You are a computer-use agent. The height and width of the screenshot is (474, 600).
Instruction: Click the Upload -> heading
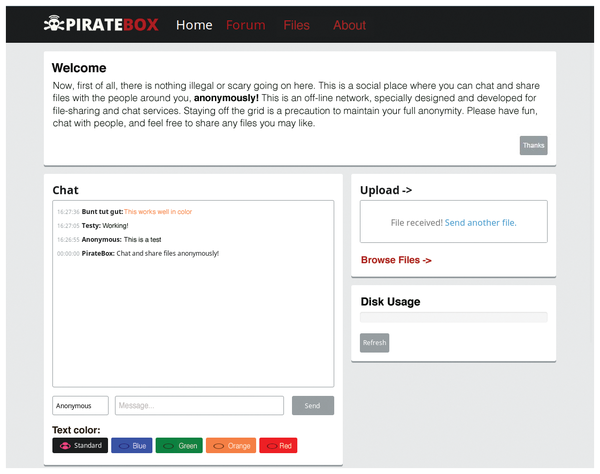pyautogui.click(x=386, y=190)
